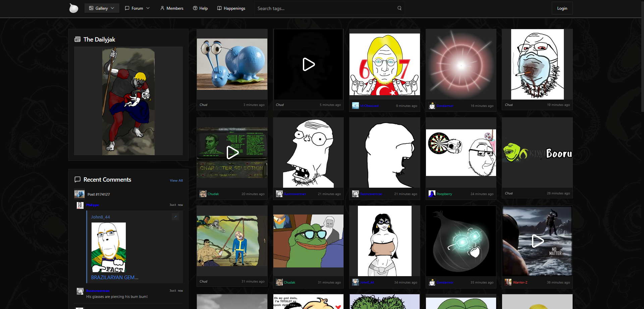Open the Members page
The width and height of the screenshot is (644, 309).
coord(172,8)
